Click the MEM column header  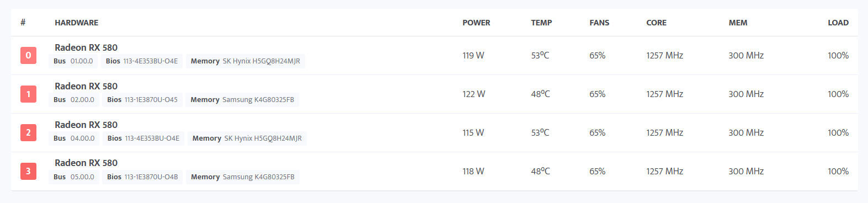738,23
